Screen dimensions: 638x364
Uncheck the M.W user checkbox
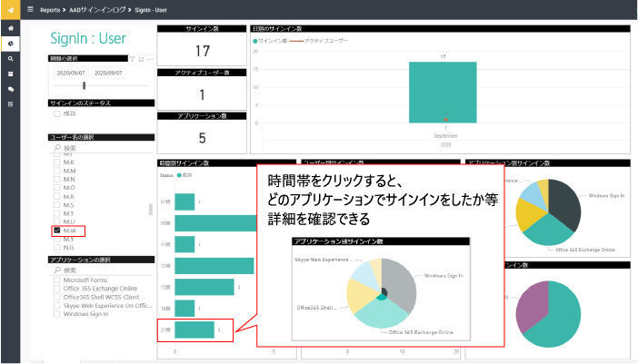click(57, 231)
